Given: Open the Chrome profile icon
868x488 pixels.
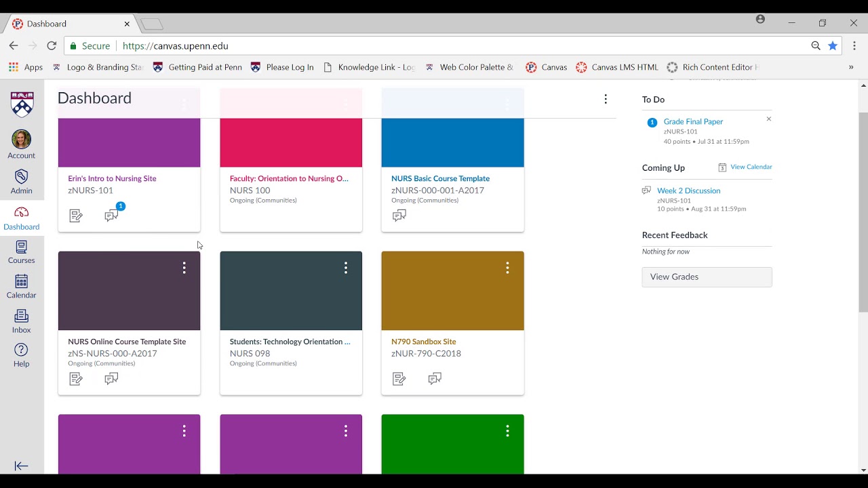Looking at the screenshot, I should (x=760, y=20).
